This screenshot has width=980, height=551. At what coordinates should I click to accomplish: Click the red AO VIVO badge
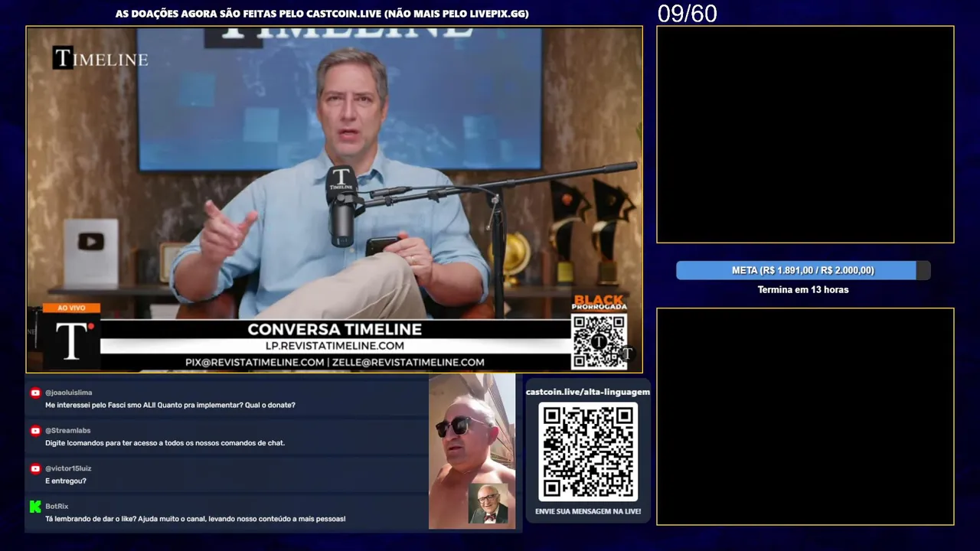71,308
